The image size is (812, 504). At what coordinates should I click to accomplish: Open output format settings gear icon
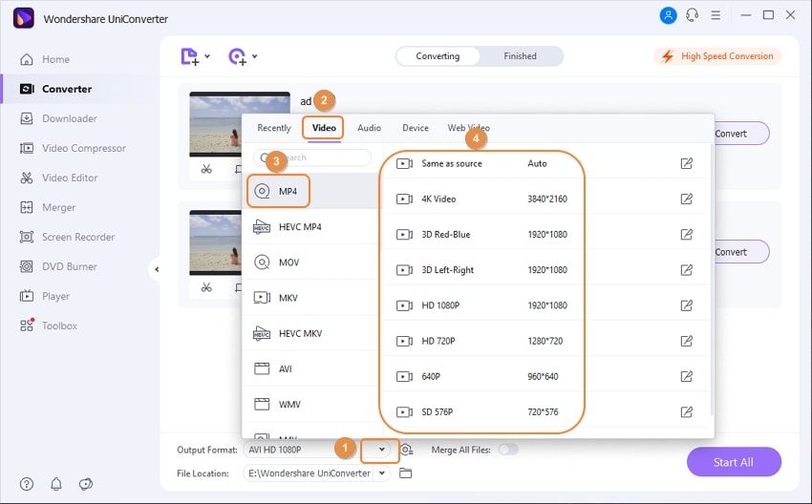point(407,450)
